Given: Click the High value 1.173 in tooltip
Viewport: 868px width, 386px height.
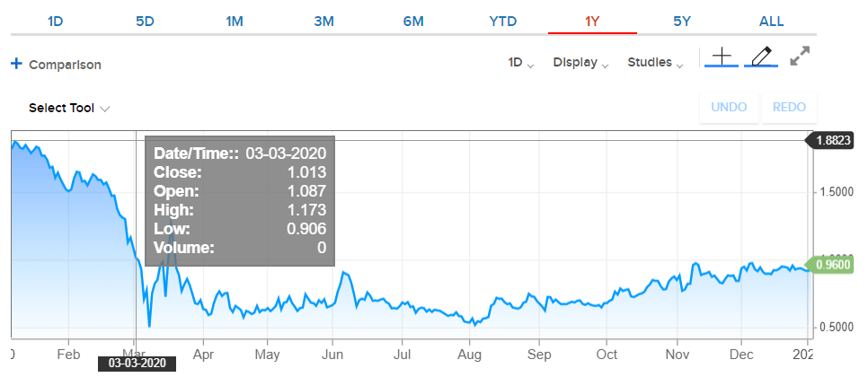Looking at the screenshot, I should (306, 210).
